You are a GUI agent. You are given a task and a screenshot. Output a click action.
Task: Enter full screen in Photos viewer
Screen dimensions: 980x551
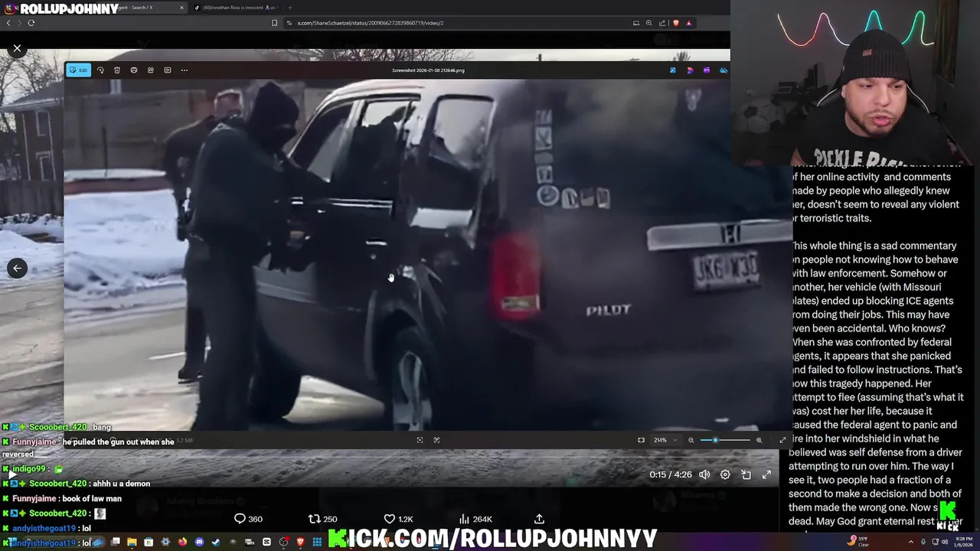point(782,440)
